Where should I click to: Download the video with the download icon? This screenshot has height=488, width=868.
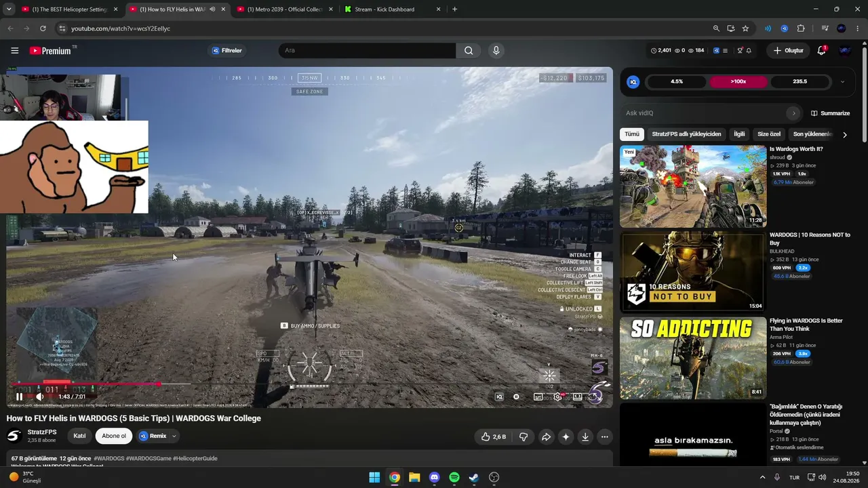click(585, 437)
